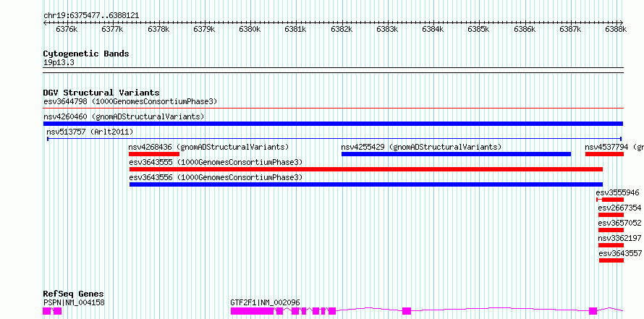The image size is (644, 319).
Task: Select the nsv3362197 red variant bar
Action: click(611, 245)
